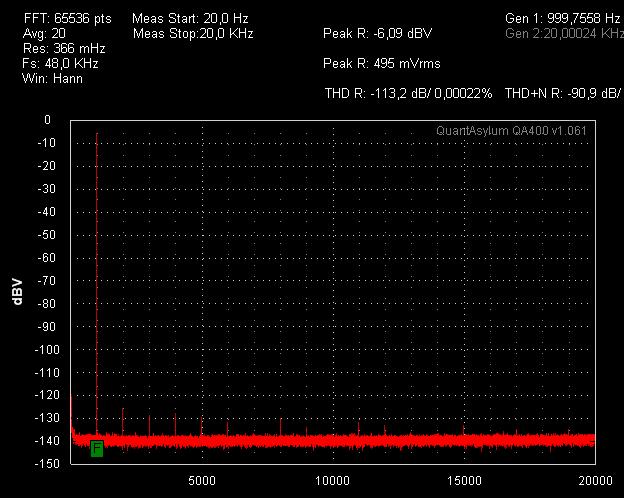Click 'Meas Start: 20,0 Hz' text

[x=190, y=19]
